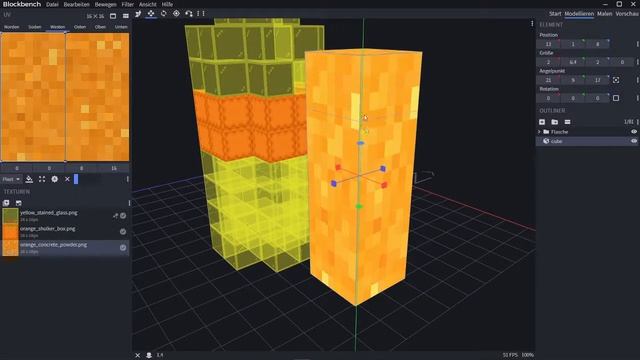Click the Add Cube icon in Outliner
Screen dimensions: 640x360
click(542, 122)
